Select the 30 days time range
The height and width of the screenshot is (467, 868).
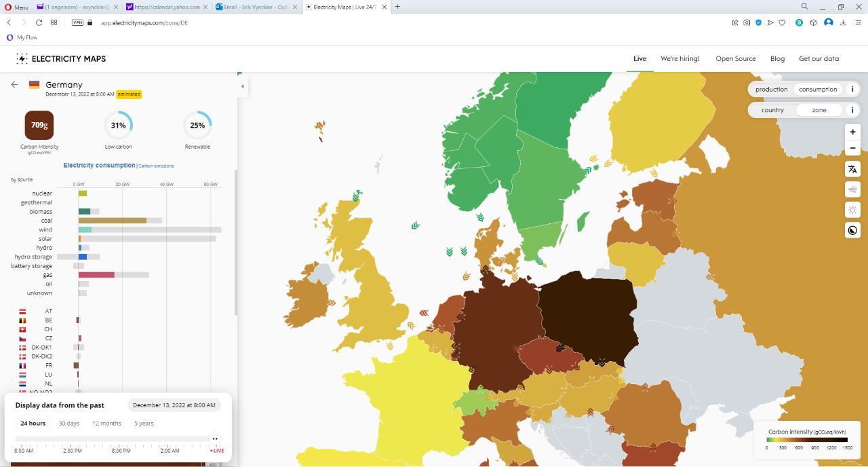click(x=68, y=423)
